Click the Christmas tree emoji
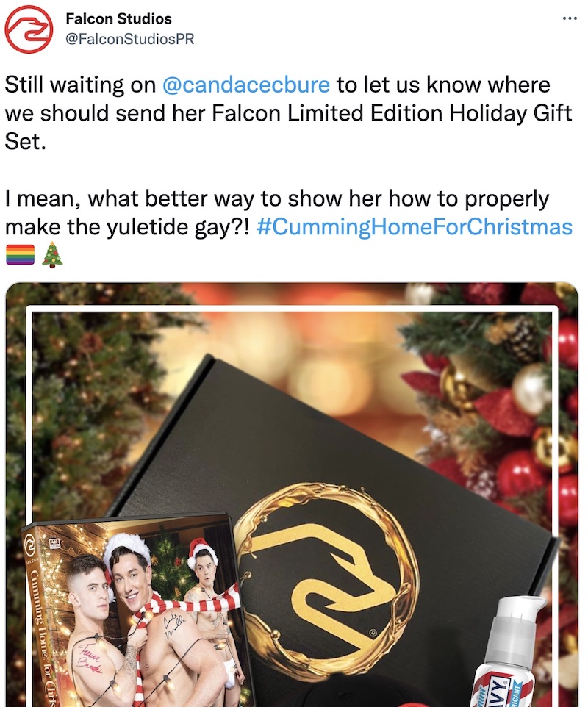Screen dimensions: 588x707 coord(52,255)
